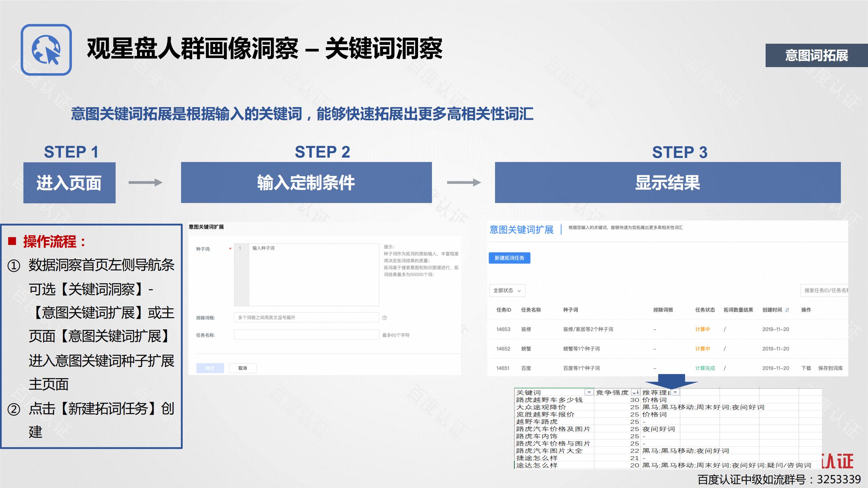The width and height of the screenshot is (868, 488).
Task: Click the 任务名称 column header
Action: (531, 310)
